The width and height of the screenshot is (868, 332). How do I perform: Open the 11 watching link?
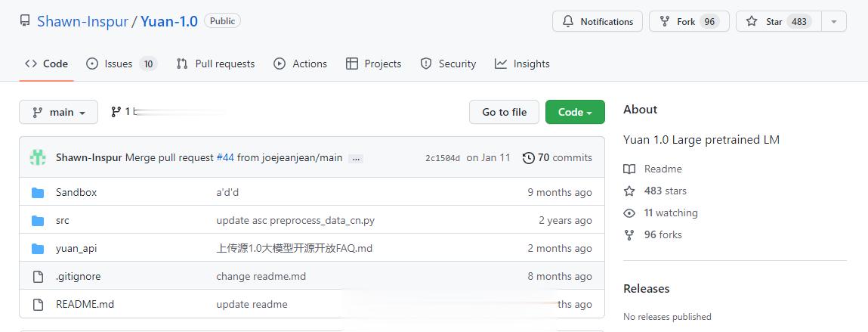point(671,213)
